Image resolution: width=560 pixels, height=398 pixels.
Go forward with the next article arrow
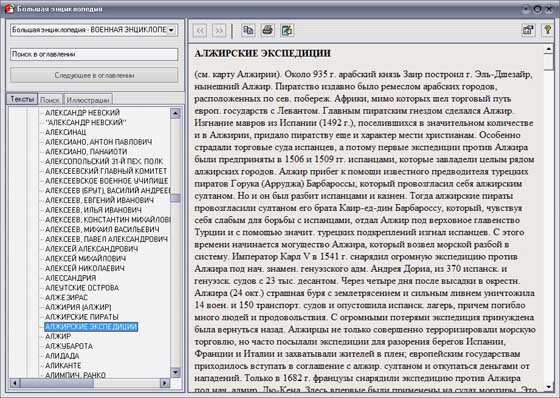point(219,30)
